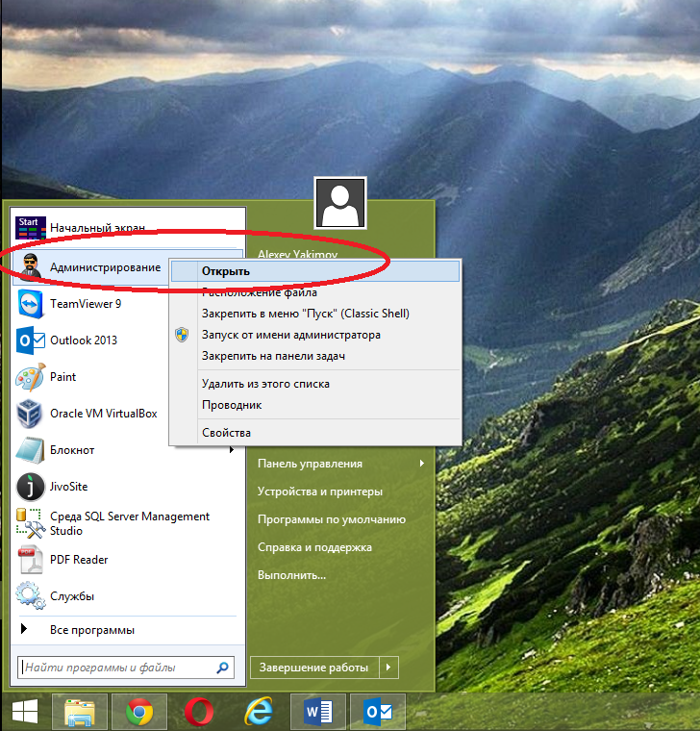
Task: Open File Explorer from the taskbar
Action: [80, 713]
